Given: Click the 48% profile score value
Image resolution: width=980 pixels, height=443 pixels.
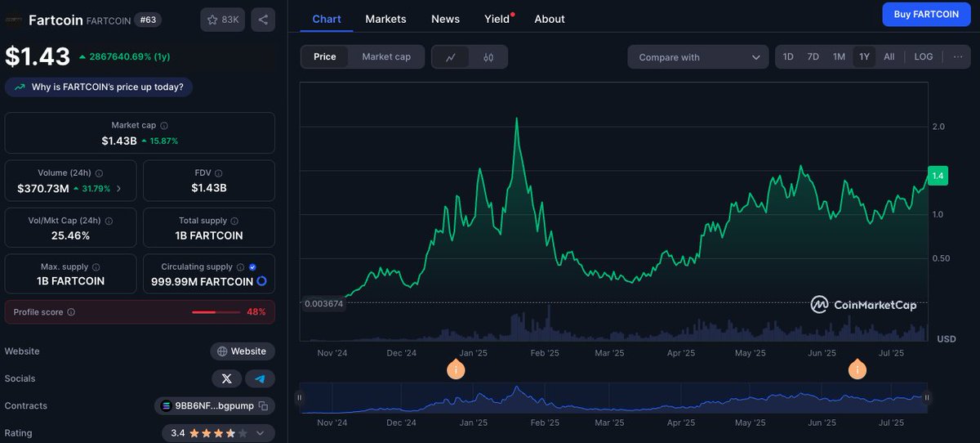Looking at the screenshot, I should [256, 312].
